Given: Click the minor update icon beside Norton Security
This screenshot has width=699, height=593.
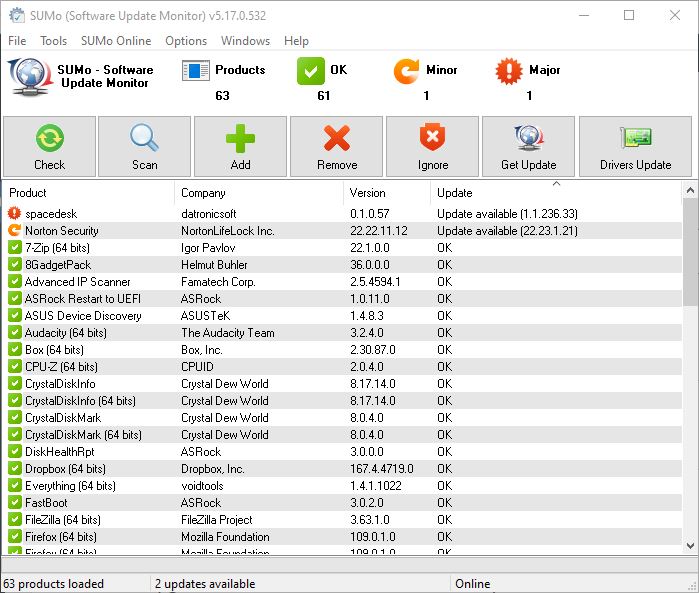Looking at the screenshot, I should tap(14, 230).
